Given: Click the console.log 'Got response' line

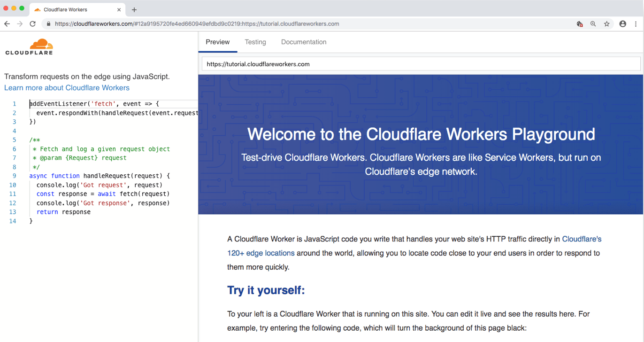Looking at the screenshot, I should coord(103,203).
